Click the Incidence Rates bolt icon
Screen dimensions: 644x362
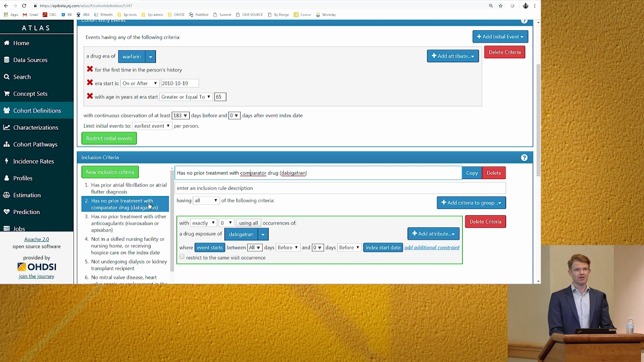click(x=7, y=161)
